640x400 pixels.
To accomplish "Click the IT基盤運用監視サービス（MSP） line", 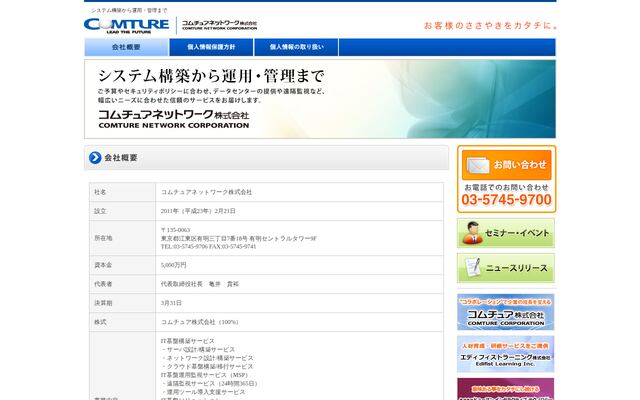I will tap(204, 375).
